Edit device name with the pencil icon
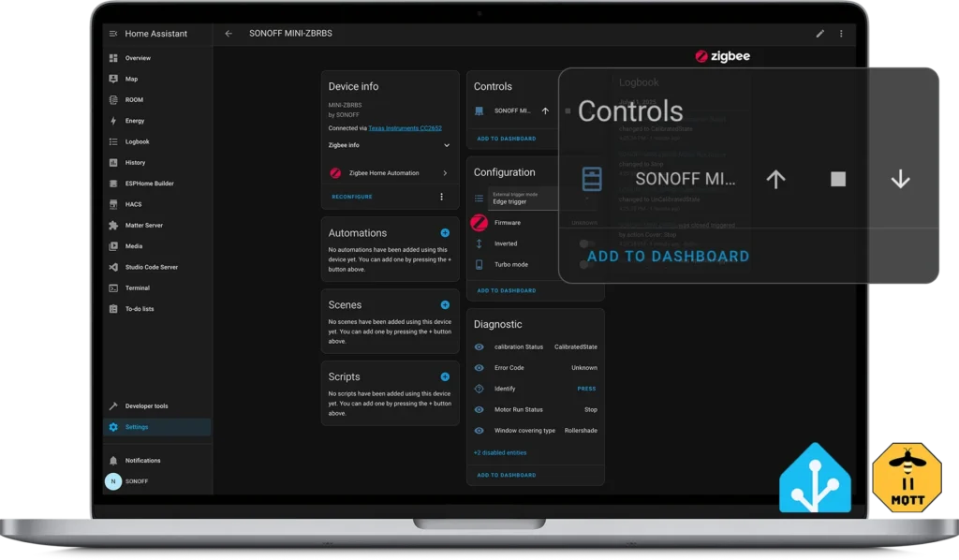This screenshot has width=959, height=560. 820,34
